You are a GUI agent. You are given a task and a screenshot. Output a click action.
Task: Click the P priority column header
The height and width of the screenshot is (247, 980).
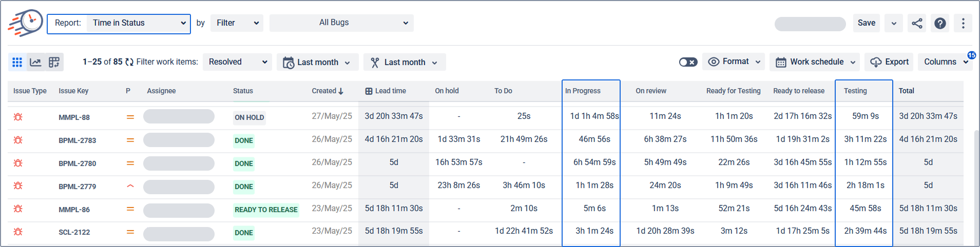pyautogui.click(x=128, y=91)
